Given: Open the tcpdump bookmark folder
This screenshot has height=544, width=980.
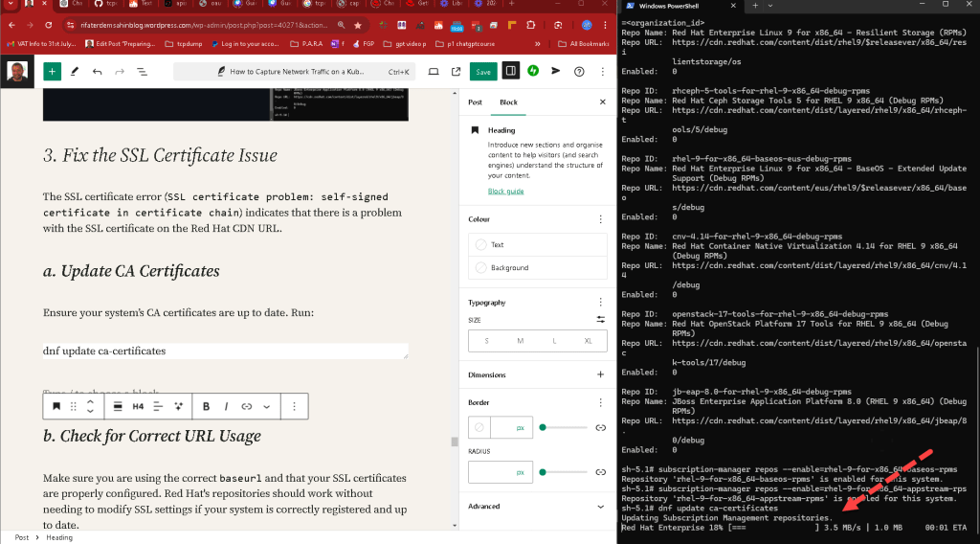Looking at the screenshot, I should point(183,44).
